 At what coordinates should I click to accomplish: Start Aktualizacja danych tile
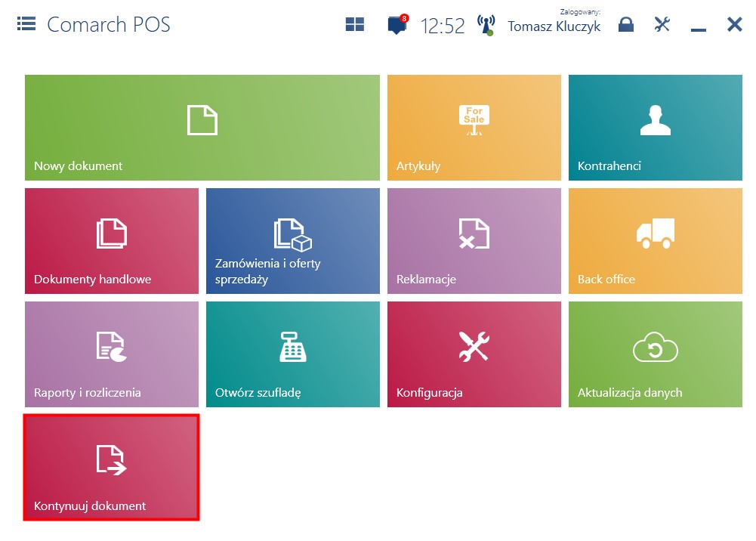(656, 354)
